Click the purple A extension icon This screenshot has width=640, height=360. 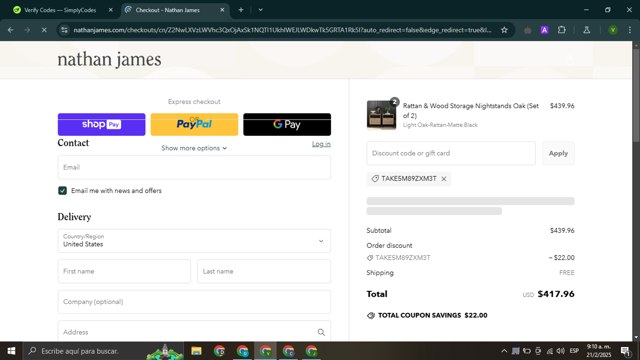(x=544, y=30)
